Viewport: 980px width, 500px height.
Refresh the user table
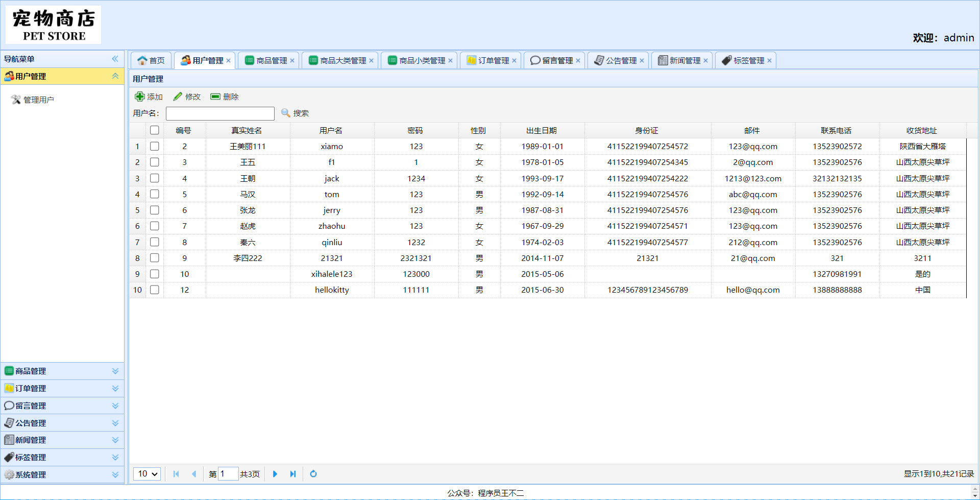point(313,474)
